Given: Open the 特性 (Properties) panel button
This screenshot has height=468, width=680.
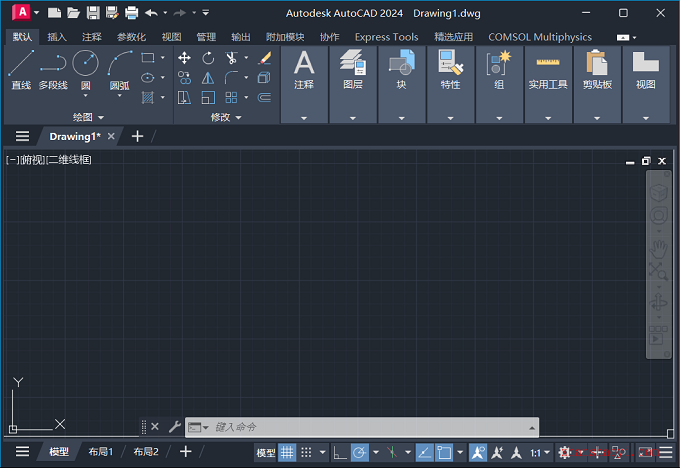Looking at the screenshot, I should (x=450, y=84).
